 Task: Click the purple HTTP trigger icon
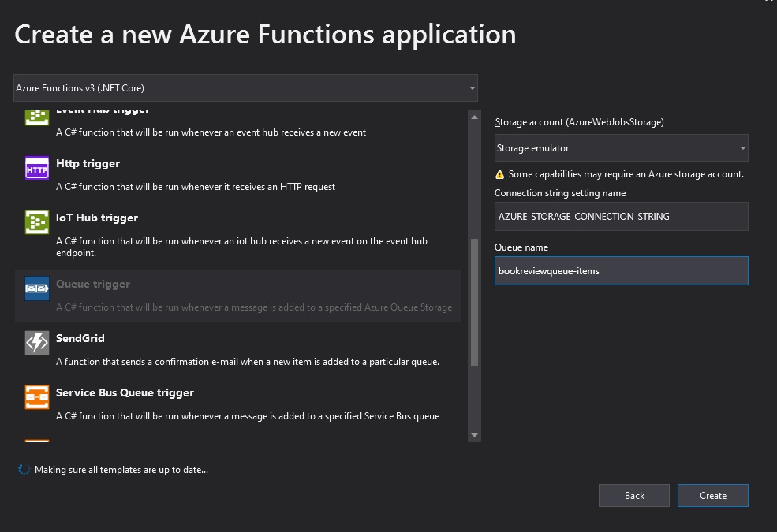(x=37, y=168)
